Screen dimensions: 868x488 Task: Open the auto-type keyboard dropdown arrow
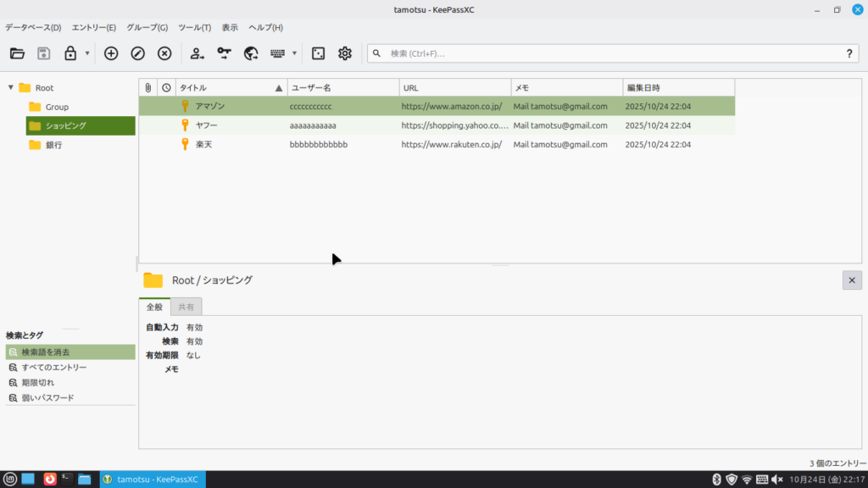click(x=294, y=53)
